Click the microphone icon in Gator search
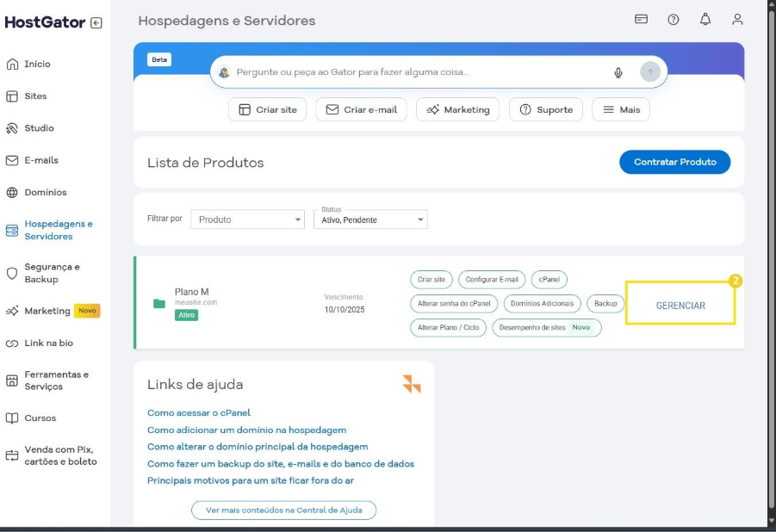 pyautogui.click(x=618, y=72)
